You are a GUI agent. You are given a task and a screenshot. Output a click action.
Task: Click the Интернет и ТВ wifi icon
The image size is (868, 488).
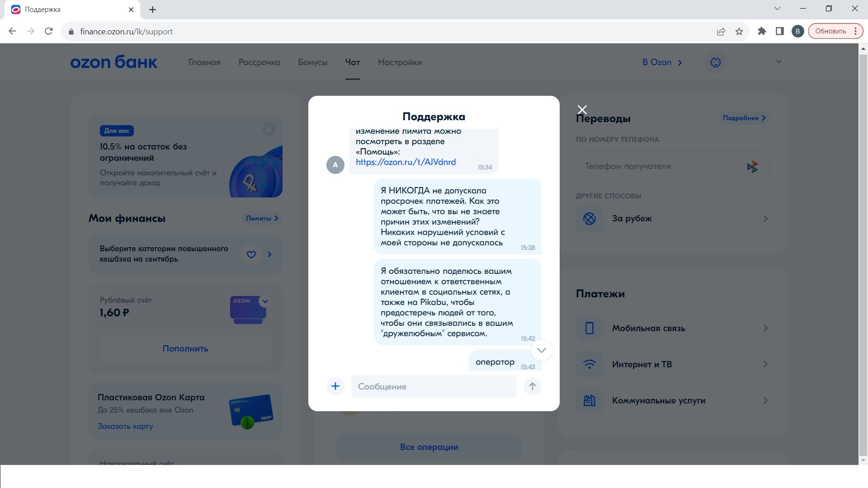[x=590, y=364]
